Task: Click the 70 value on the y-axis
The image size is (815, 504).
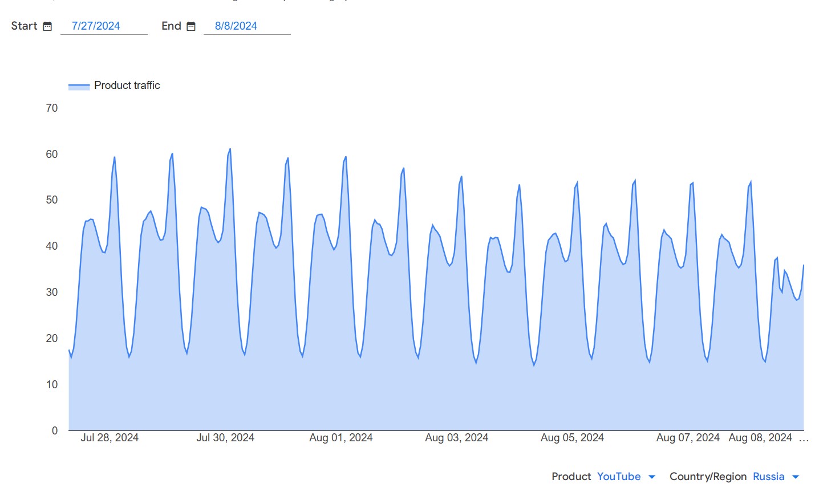Action: click(x=52, y=108)
